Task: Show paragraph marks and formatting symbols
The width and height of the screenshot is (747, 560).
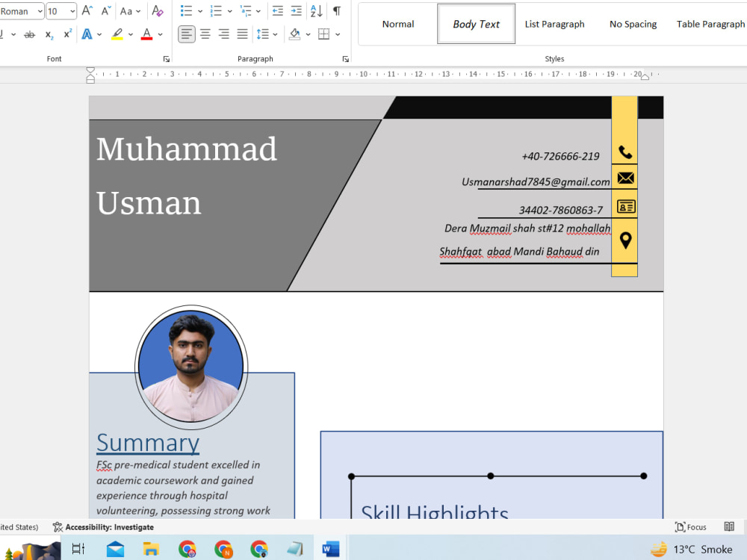Action: (x=337, y=11)
